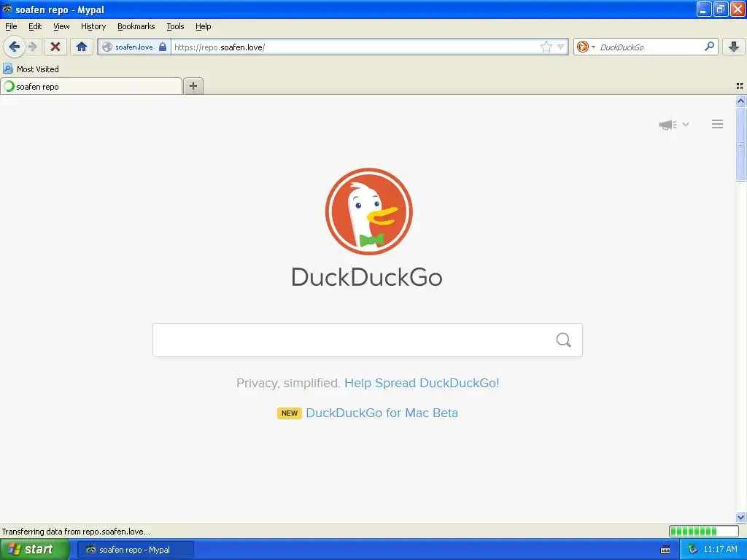Open the URL history dropdown arrow

(x=561, y=47)
